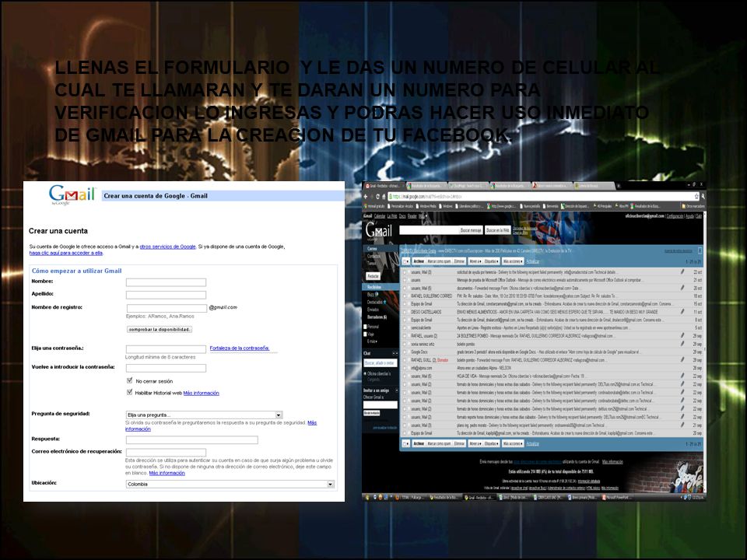Click the Correo electrónico de recuperación field

(x=166, y=452)
